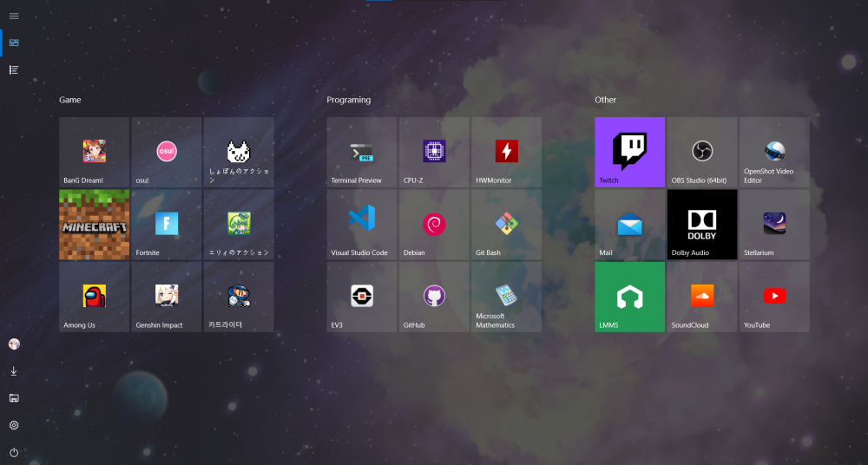
Task: Open the Downloads folder shortcut
Action: (14, 371)
